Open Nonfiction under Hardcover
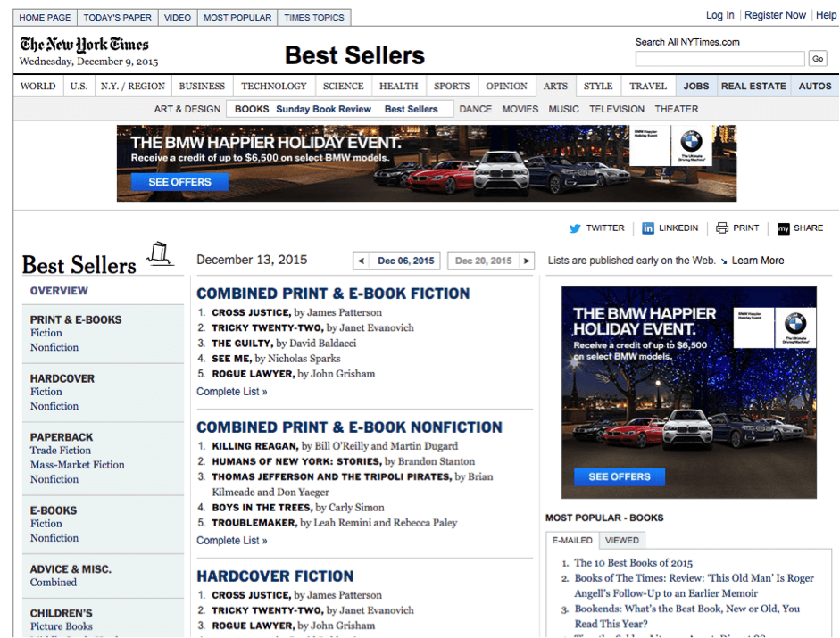The width and height of the screenshot is (840, 638). (x=54, y=407)
